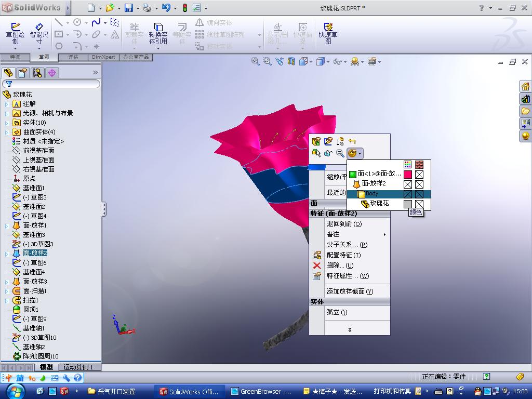Choose 配置特征 (T) menu entry
This screenshot has width=532, height=399.
coord(344,255)
